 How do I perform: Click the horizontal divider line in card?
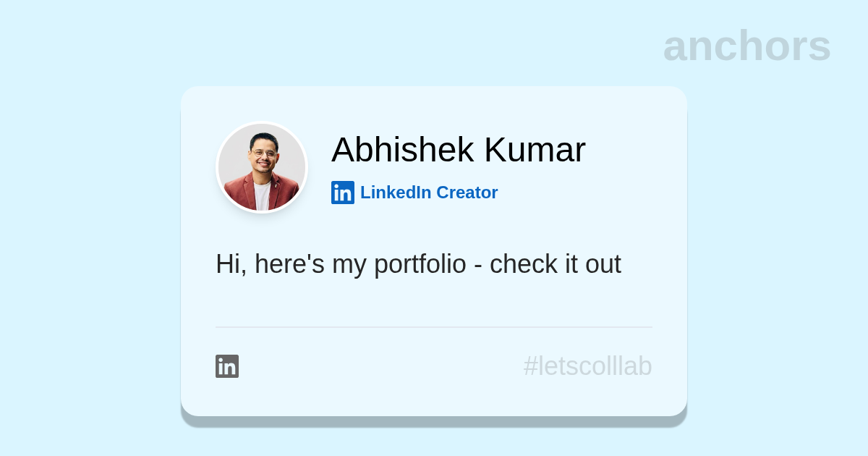[434, 327]
